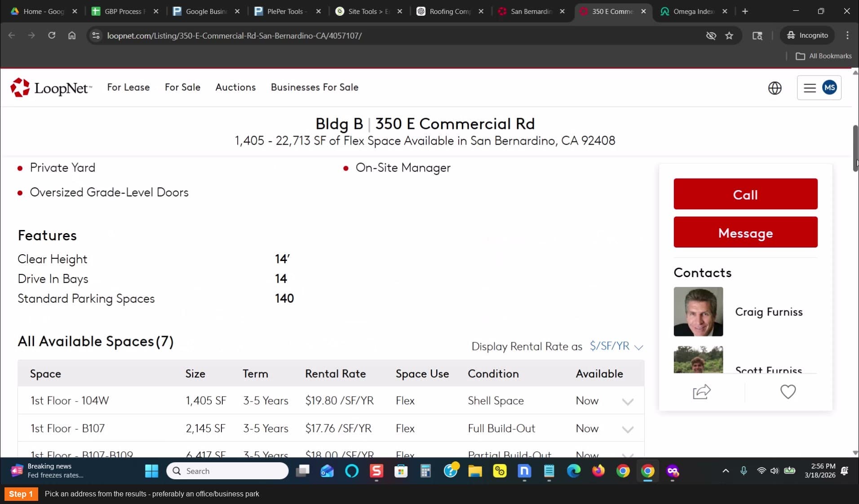Open Businesses For Sale menu

coord(314,87)
